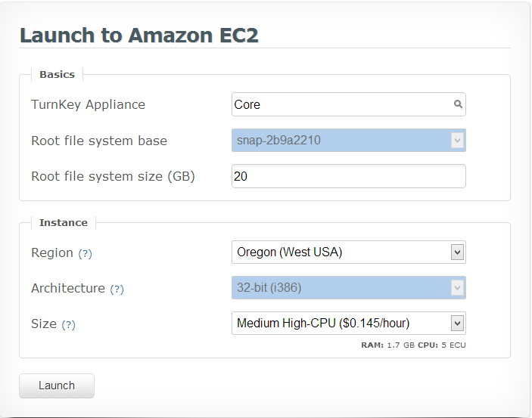This screenshot has height=418, width=532.
Task: Expand the Region dropdown showing Oregon
Action: point(456,252)
